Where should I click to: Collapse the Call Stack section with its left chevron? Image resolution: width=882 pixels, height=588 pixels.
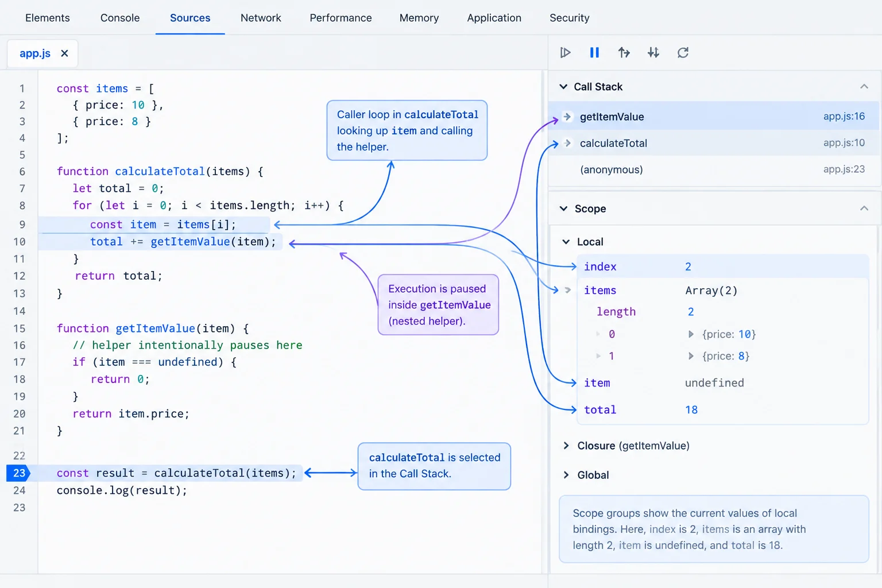(x=563, y=87)
